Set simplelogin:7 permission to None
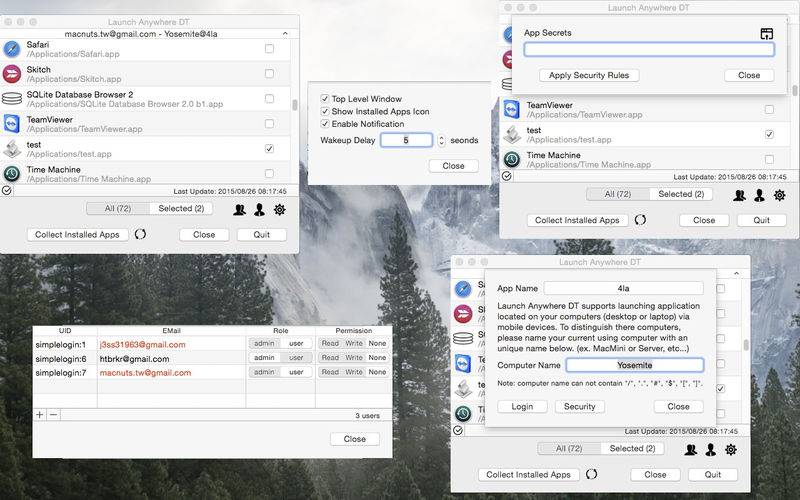The width and height of the screenshot is (800, 500). pyautogui.click(x=378, y=372)
